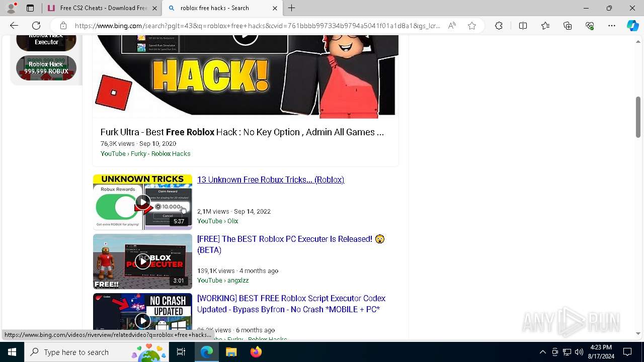Click 76,3K views · Sep 10, 2020 text

click(138, 144)
